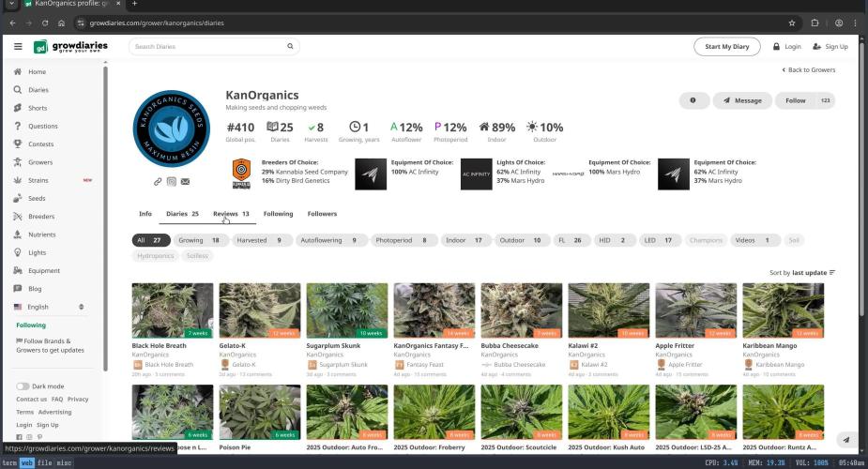Click the Search Diaries input field

tap(208, 46)
